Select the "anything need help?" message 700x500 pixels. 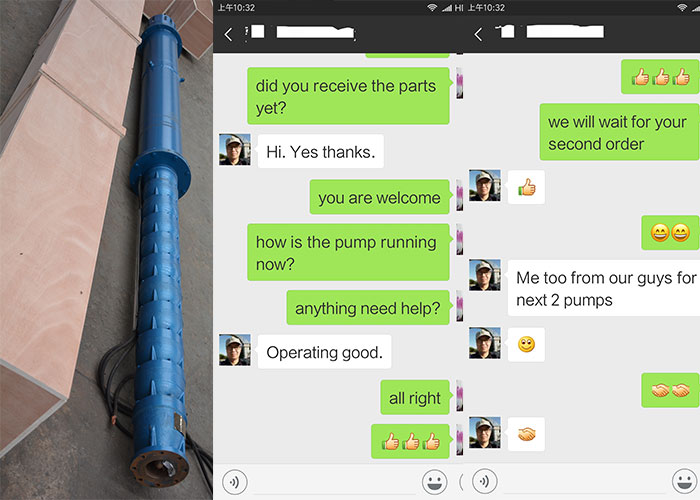coord(368,308)
